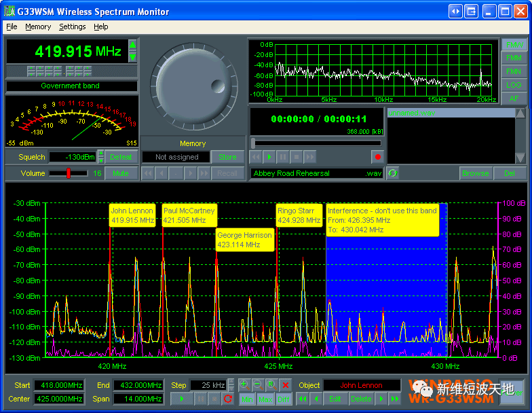Viewport: 532px width, 413px height.
Task: Toggle squelch Defeat button
Action: click(x=121, y=157)
